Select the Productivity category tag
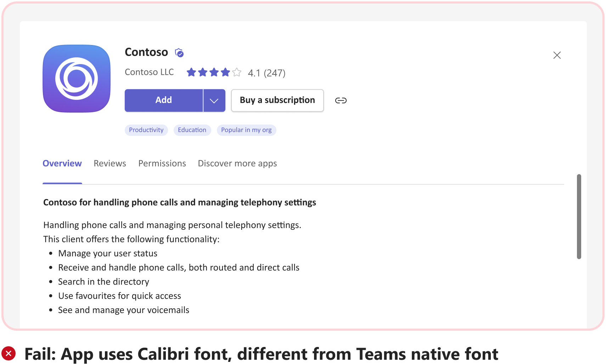The width and height of the screenshot is (606, 364). (x=146, y=130)
